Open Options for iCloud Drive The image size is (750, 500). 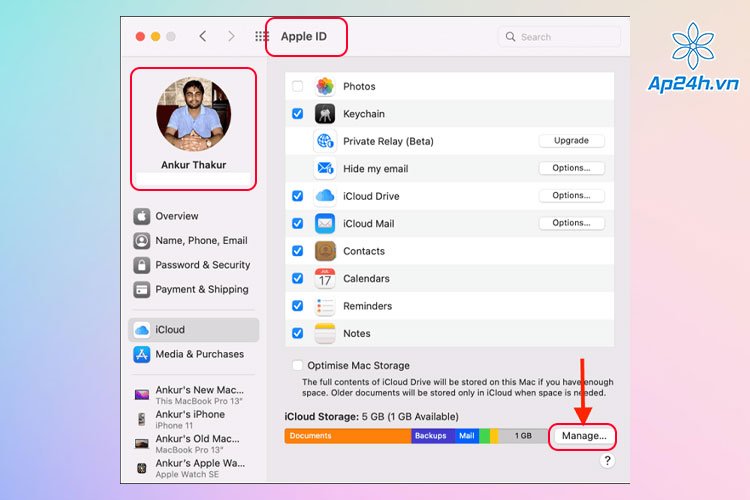click(572, 195)
